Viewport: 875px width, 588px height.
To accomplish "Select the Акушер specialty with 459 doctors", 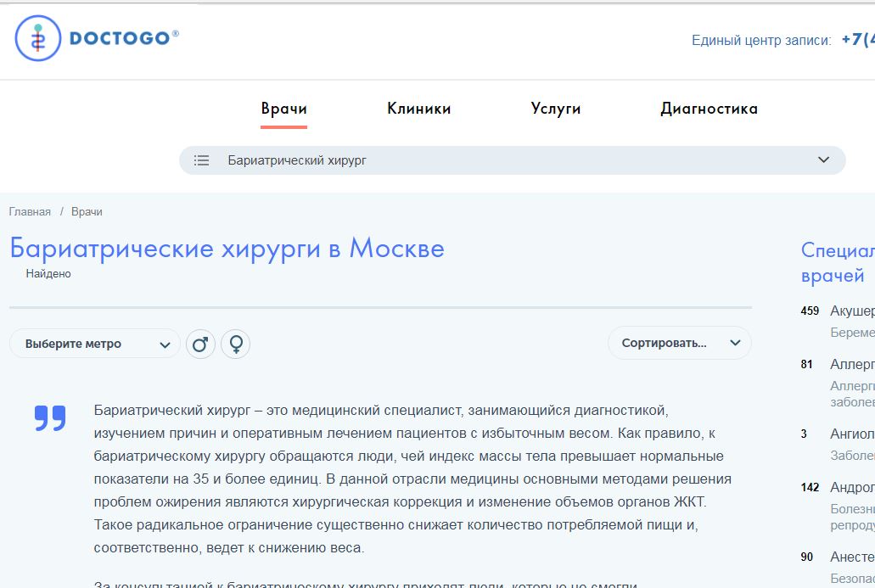I will (x=851, y=311).
